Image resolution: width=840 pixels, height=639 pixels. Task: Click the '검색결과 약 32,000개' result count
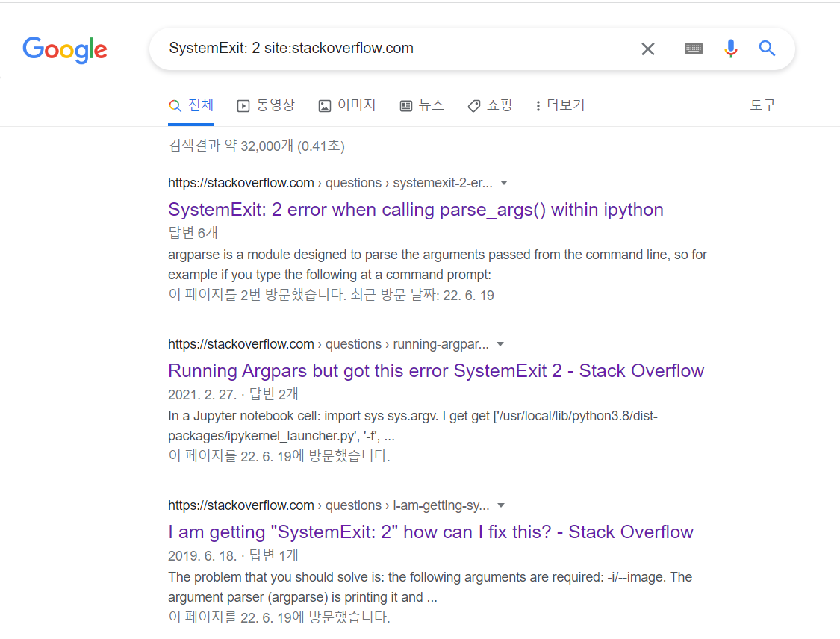click(x=257, y=146)
